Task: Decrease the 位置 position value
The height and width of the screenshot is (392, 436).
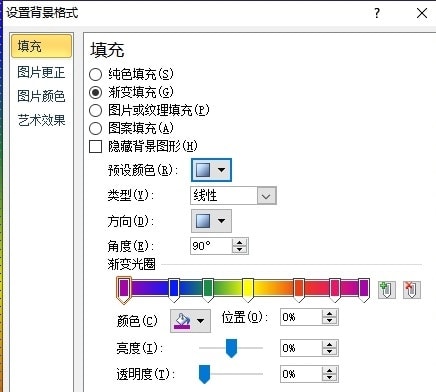Action: (x=329, y=321)
